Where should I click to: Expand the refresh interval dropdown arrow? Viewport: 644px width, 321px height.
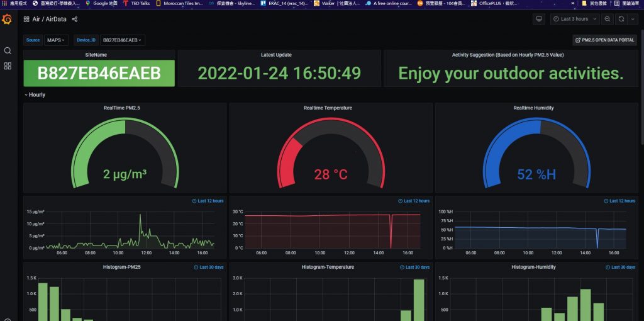coord(632,19)
